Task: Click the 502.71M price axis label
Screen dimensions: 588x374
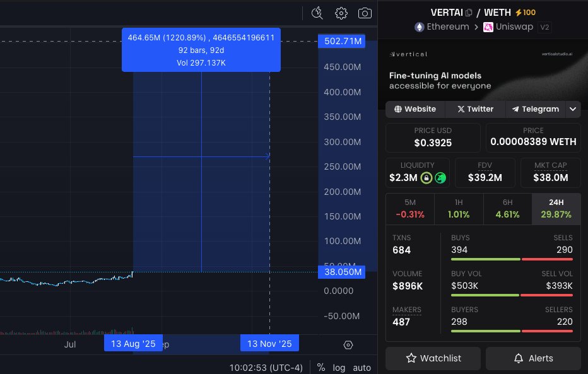Action: tap(342, 41)
